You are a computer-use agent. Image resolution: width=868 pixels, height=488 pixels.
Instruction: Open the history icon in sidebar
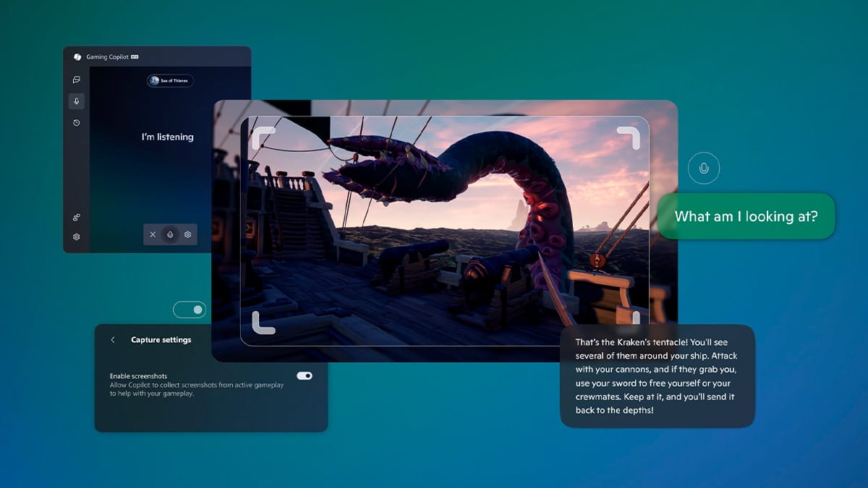pos(77,123)
